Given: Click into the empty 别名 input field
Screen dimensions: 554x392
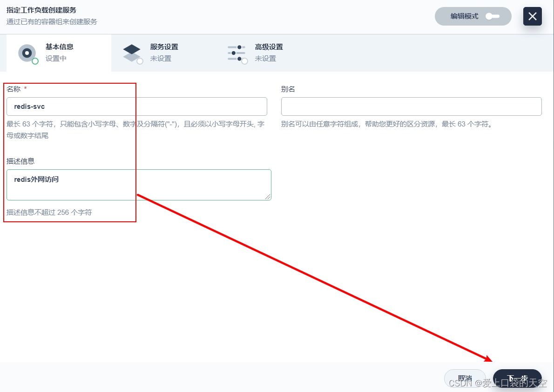Looking at the screenshot, I should 411,106.
